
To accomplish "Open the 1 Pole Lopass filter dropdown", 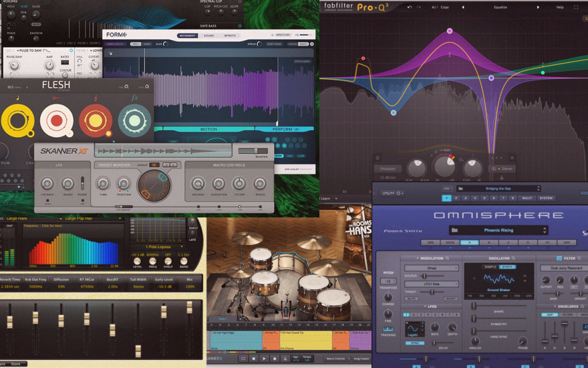I will [x=158, y=247].
